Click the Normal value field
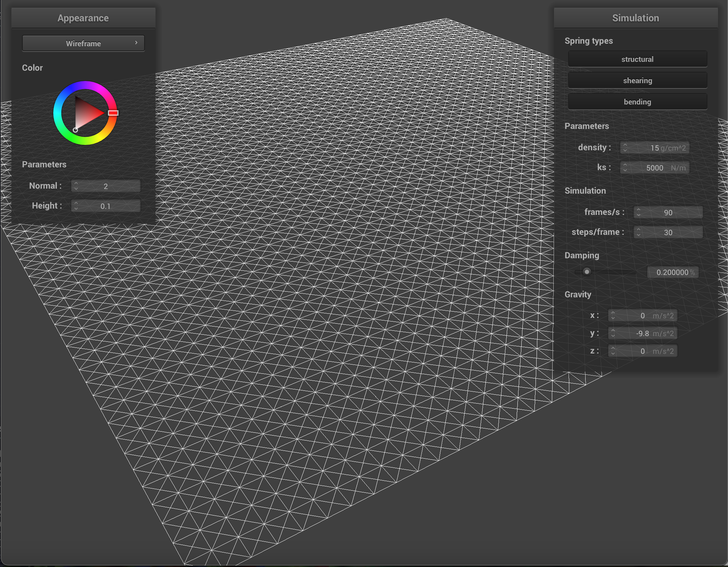 click(x=106, y=186)
